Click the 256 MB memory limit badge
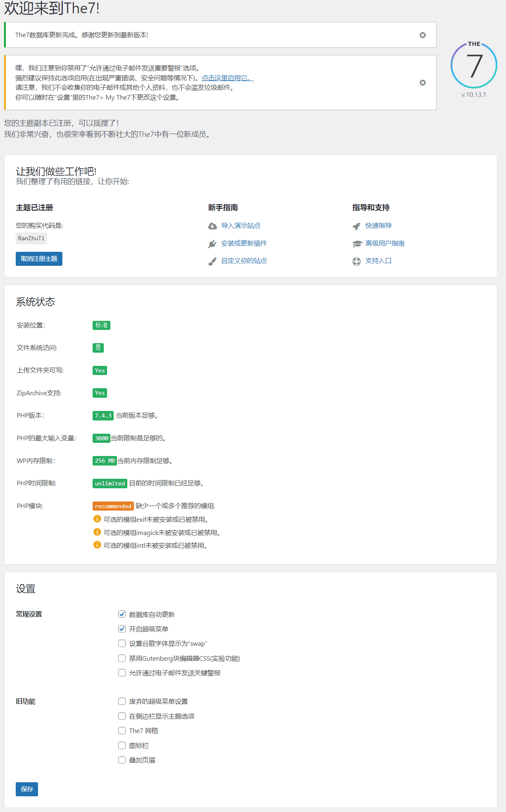Viewport: 506px width, 812px height. 105,461
